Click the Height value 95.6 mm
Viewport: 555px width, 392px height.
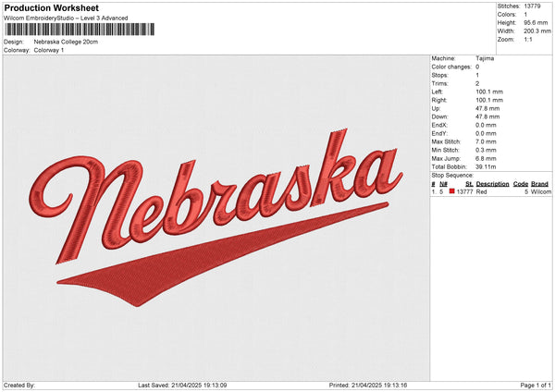pos(536,22)
